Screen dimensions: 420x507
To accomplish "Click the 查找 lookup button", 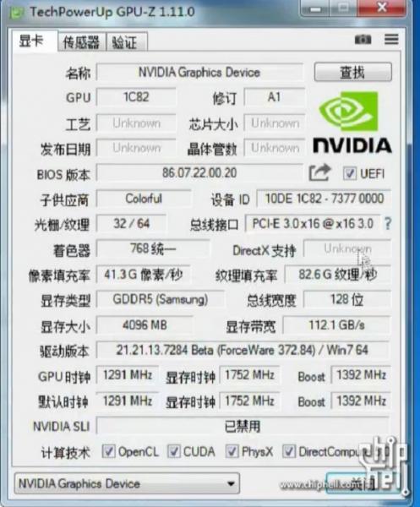I will pos(352,72).
